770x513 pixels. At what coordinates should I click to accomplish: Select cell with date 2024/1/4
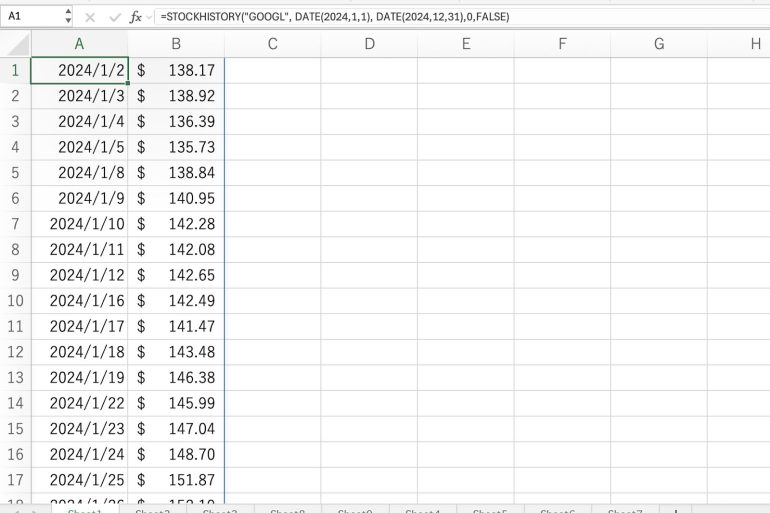coord(79,121)
